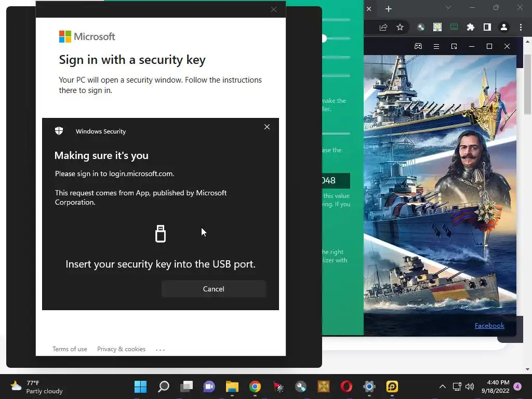Click the resize-window icon in game window
The height and width of the screenshot is (399, 532).
point(454,46)
